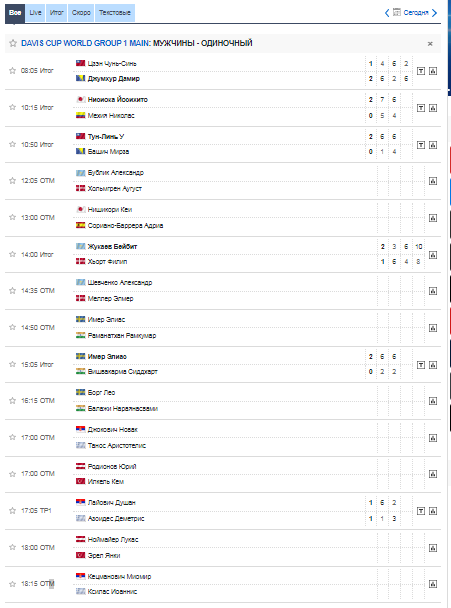Star the Davis Cup World Group league
Viewport: 451px width, 608px height.
point(13,43)
